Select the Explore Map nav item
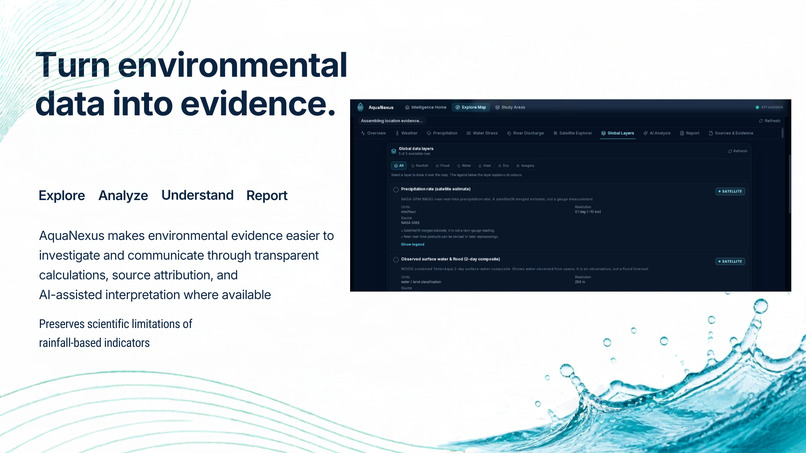 (x=470, y=107)
